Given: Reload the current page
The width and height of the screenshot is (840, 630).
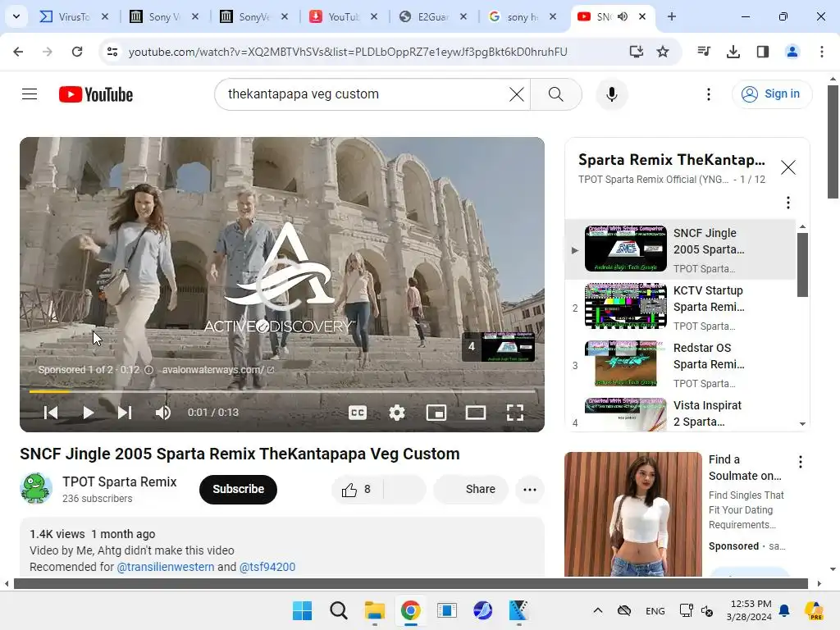Looking at the screenshot, I should 77,52.
